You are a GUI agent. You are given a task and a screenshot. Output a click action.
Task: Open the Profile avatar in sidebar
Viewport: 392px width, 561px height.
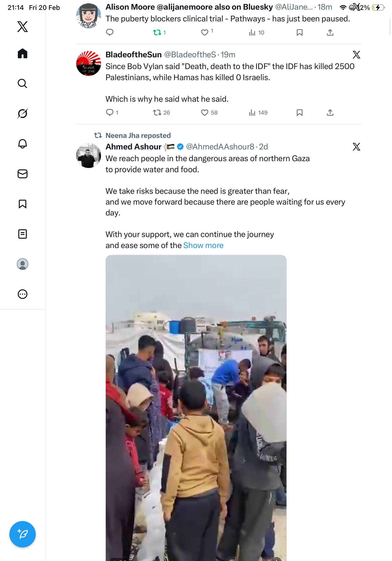point(23,264)
